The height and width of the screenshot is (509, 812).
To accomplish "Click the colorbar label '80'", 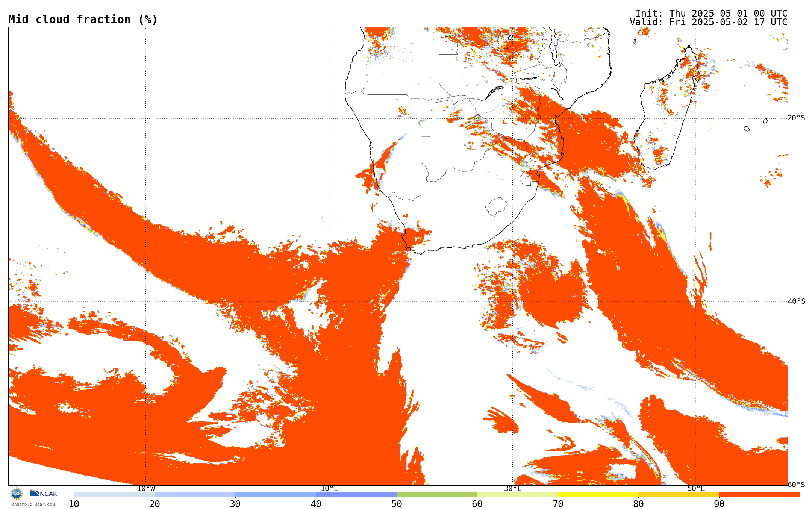I will pyautogui.click(x=639, y=504).
